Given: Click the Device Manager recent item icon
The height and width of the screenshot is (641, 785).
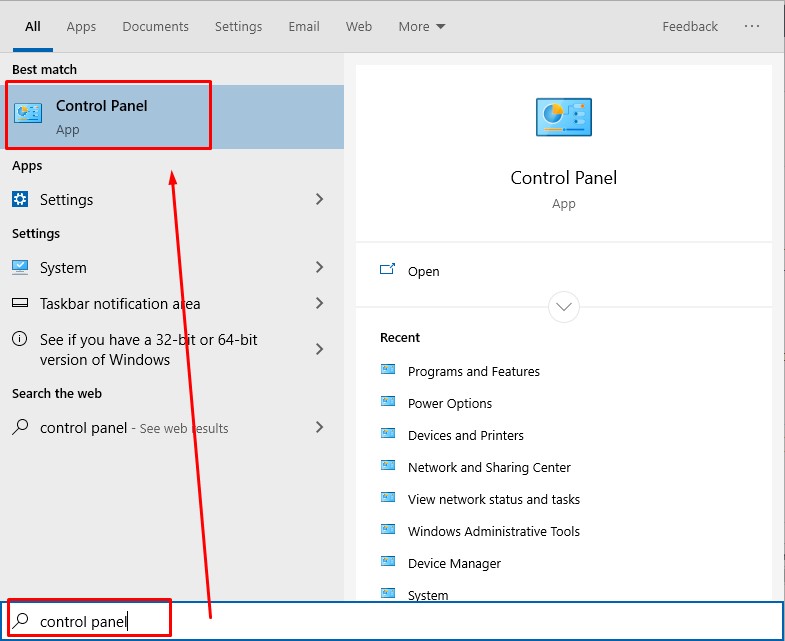Looking at the screenshot, I should [388, 562].
